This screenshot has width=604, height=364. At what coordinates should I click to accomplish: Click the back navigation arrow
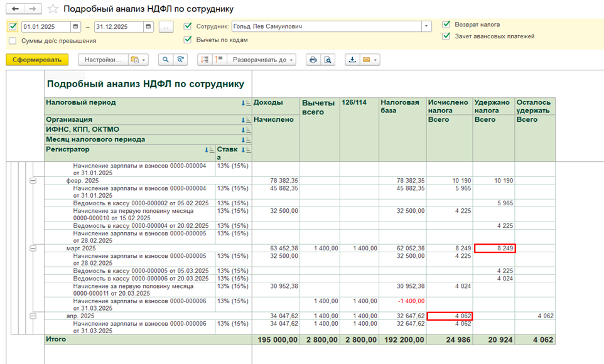coord(16,9)
